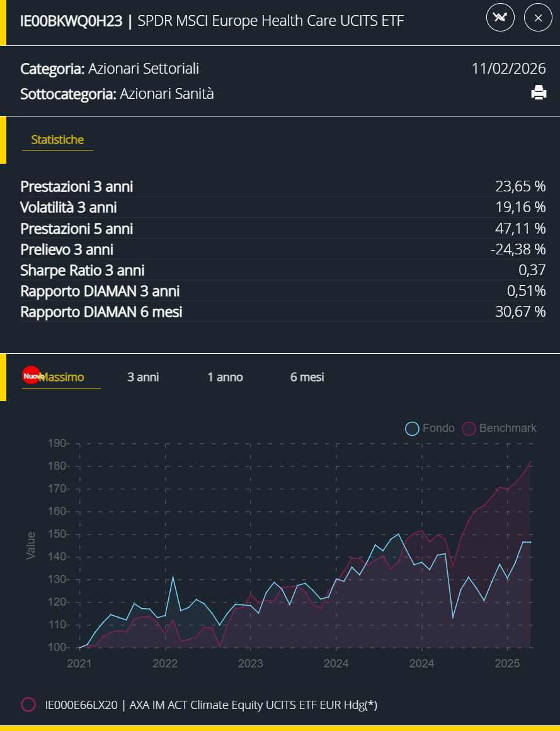Select the Sharpe Ratio 3 anni row
This screenshot has height=731, width=560.
tap(283, 270)
